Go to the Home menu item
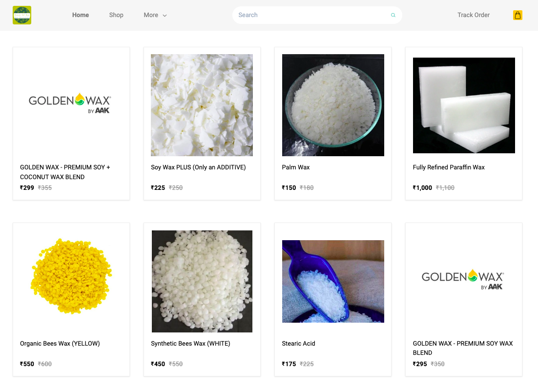The width and height of the screenshot is (538, 392). coord(81,15)
